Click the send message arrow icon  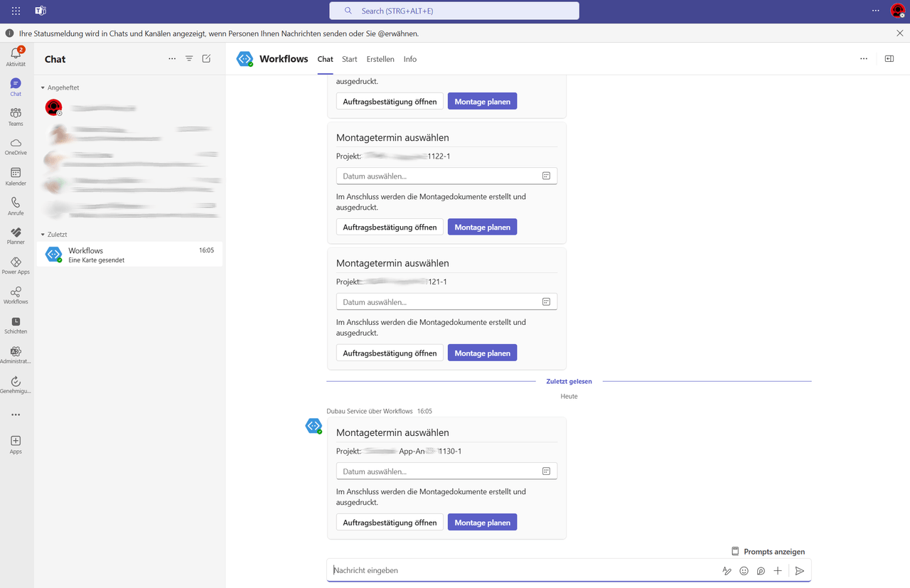pyautogui.click(x=799, y=571)
